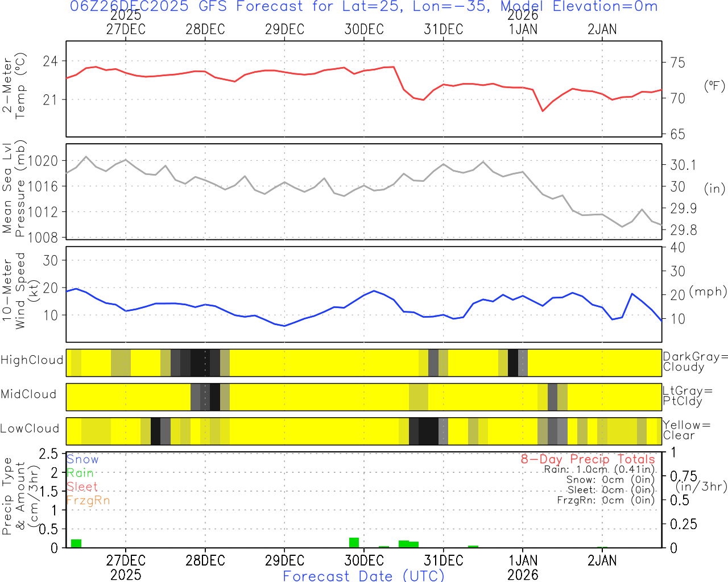Viewport: 728px width, 582px height.
Task: Click the first green rain bar on the left
Action: (x=76, y=543)
